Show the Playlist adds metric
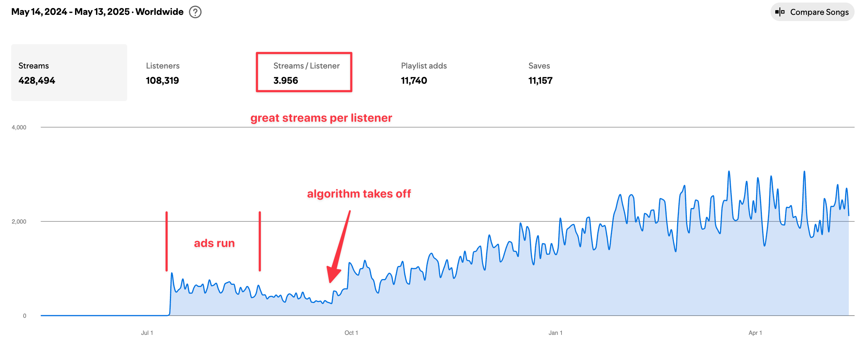 coord(423,72)
